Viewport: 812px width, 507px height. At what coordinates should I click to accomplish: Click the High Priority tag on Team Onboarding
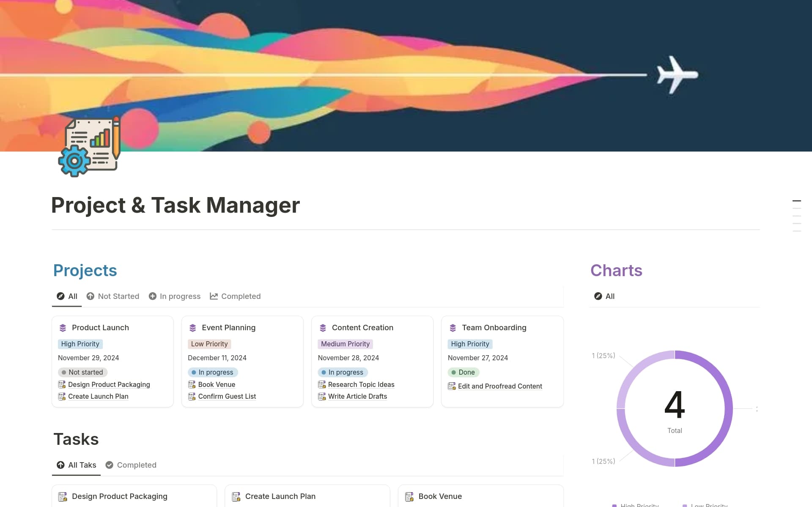(470, 344)
